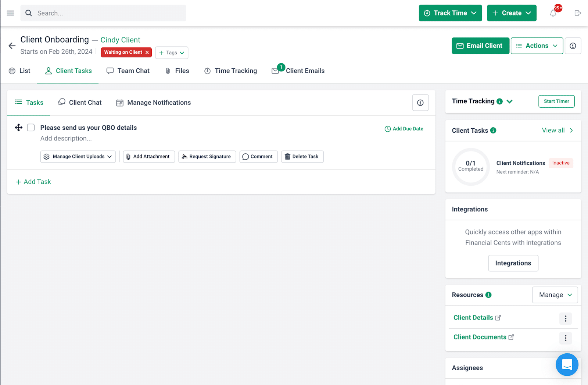588x385 pixels.
Task: Click the Start Timer button
Action: tap(556, 101)
